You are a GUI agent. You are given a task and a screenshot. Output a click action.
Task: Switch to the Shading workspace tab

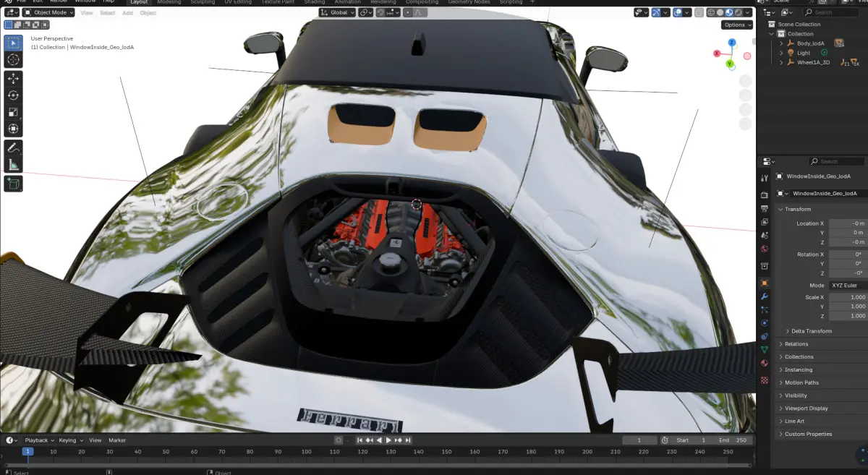click(x=314, y=2)
